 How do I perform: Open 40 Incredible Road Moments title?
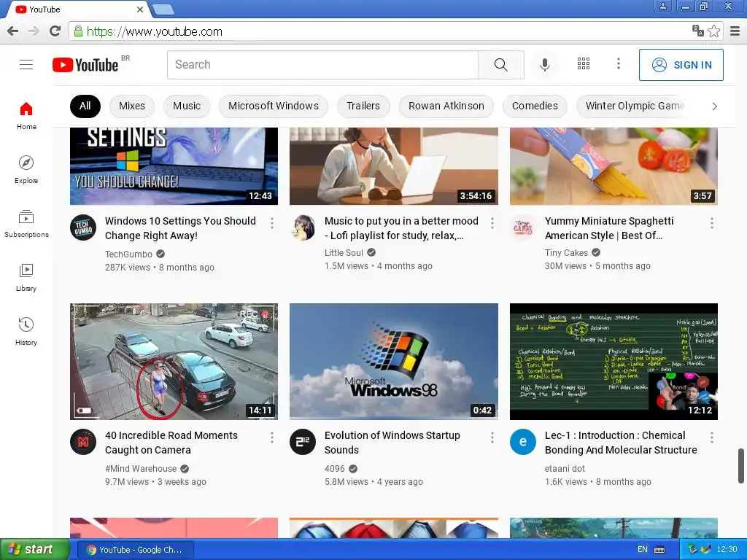coord(171,443)
